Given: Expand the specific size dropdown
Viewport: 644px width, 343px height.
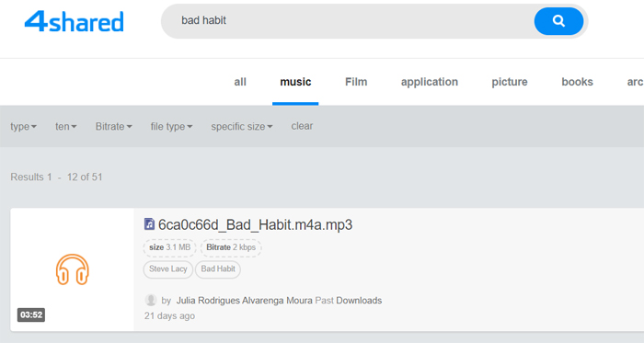Looking at the screenshot, I should (242, 126).
